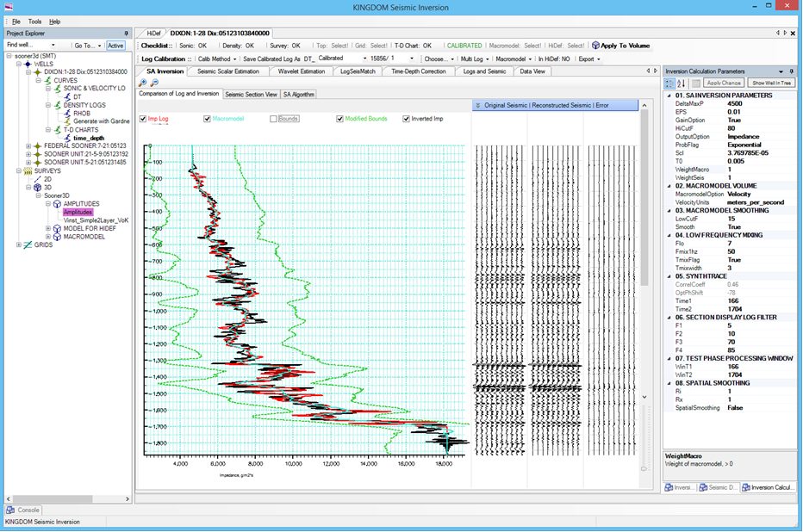Click the GRIDS icon in tree
This screenshot has width=803, height=532.
point(28,245)
